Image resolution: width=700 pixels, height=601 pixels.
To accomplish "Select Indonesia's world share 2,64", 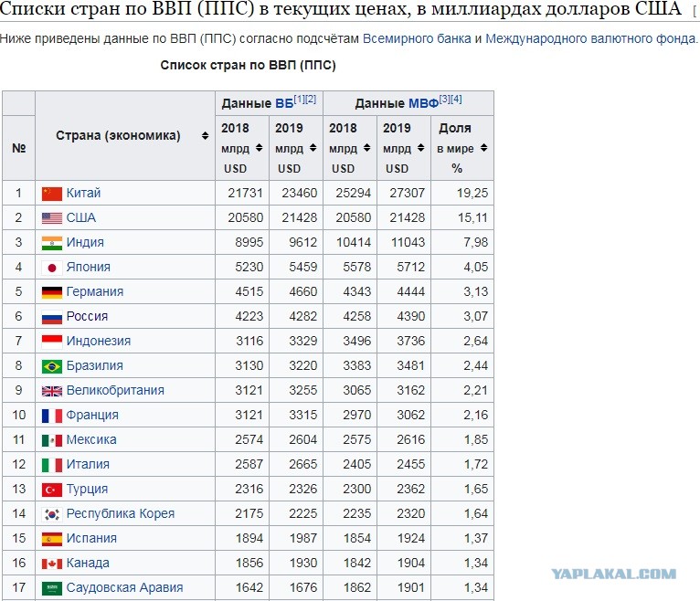I will tap(475, 342).
